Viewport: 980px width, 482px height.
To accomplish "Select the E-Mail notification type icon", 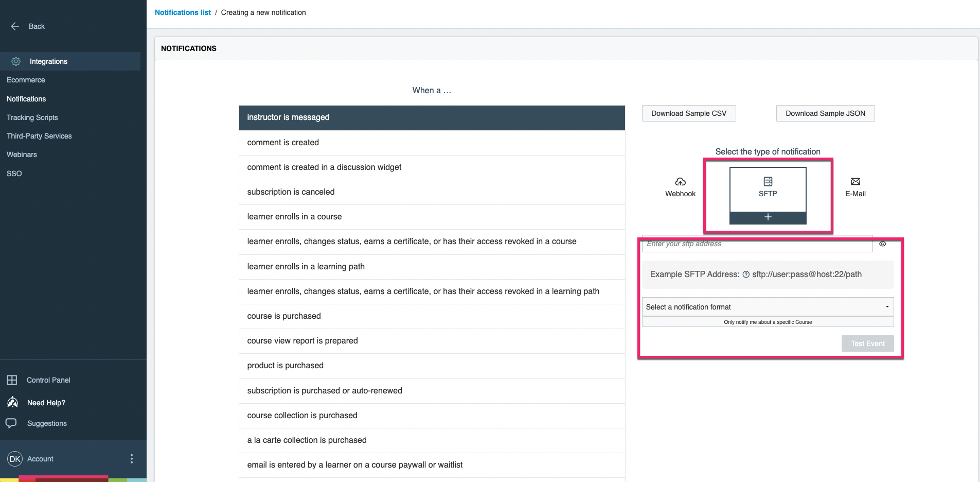I will [855, 186].
